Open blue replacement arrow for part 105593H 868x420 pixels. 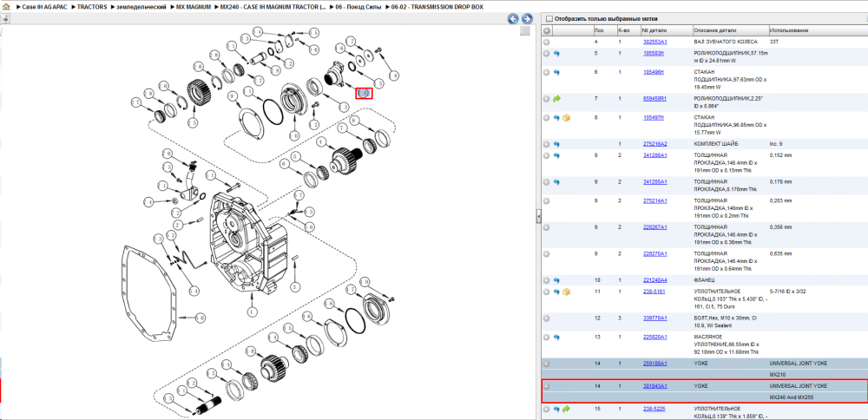(556, 53)
